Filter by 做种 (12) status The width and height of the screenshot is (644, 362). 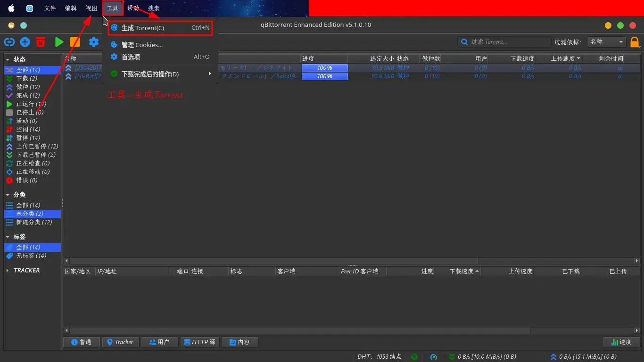28,87
